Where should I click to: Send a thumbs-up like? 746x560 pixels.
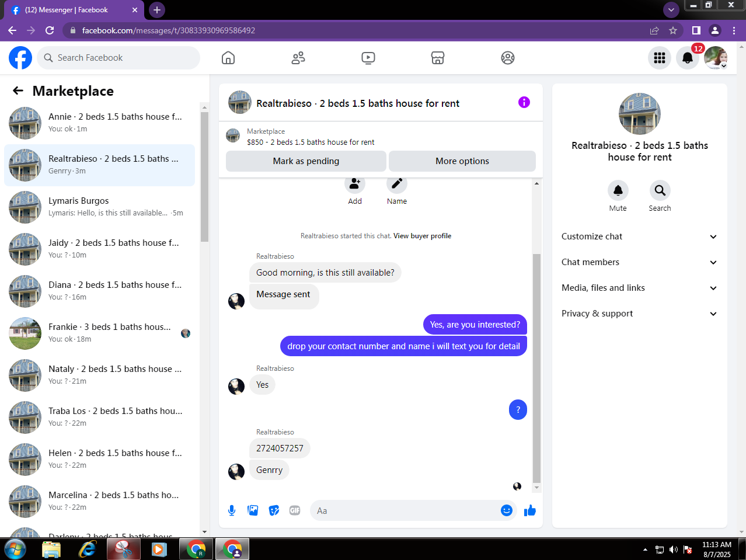tap(530, 510)
